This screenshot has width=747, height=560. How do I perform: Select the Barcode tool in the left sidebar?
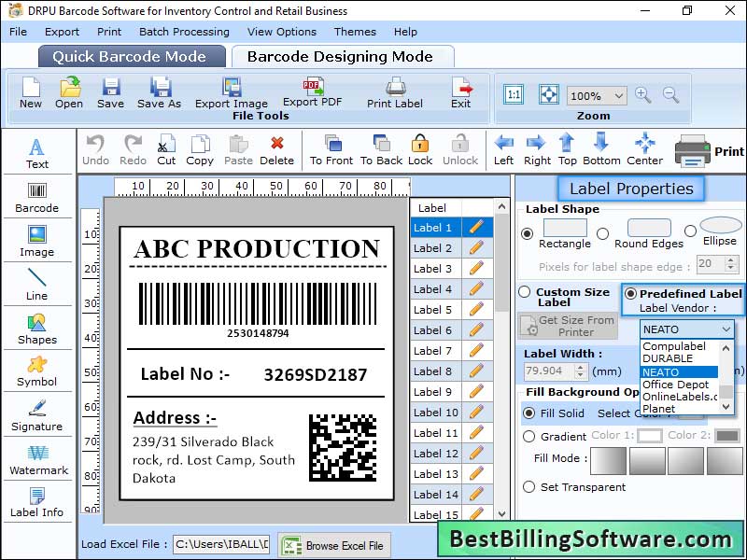tap(37, 197)
